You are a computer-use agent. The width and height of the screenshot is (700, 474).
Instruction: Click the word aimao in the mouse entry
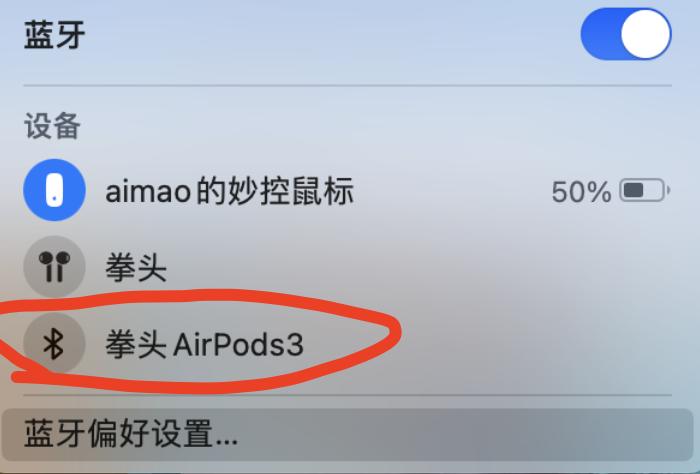pos(148,192)
